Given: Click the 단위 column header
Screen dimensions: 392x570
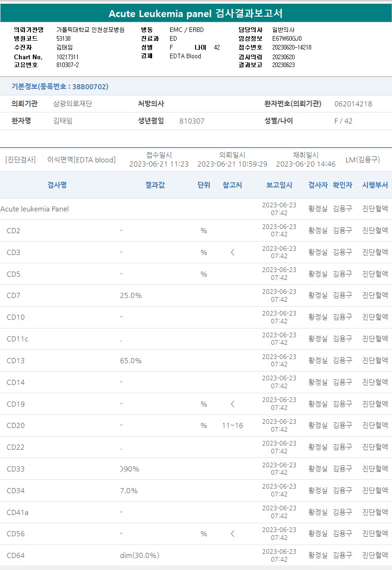Looking at the screenshot, I should coord(204,185).
